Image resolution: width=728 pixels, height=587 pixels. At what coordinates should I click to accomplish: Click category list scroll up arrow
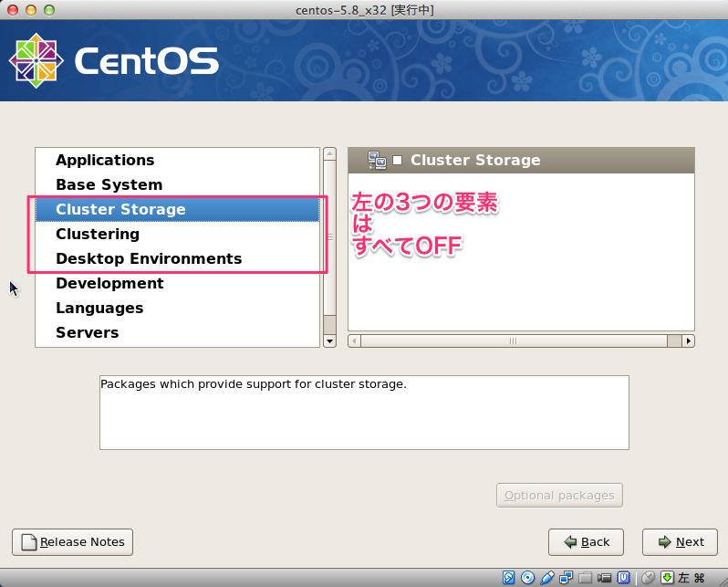coord(329,153)
